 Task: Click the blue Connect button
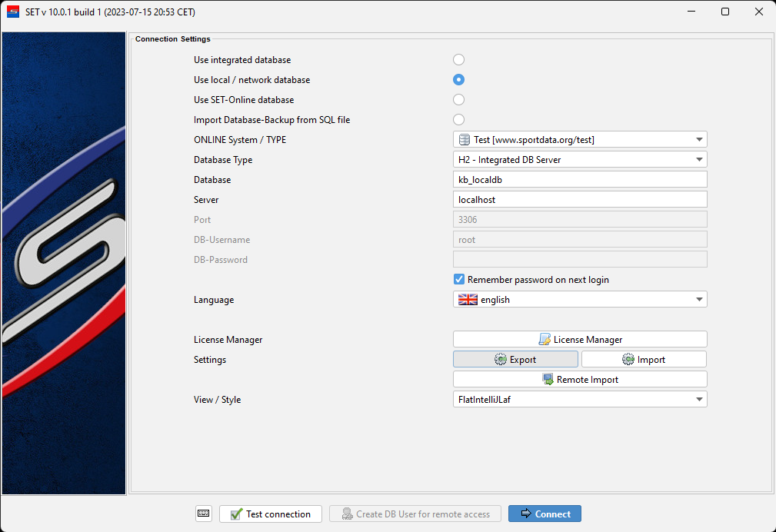545,514
